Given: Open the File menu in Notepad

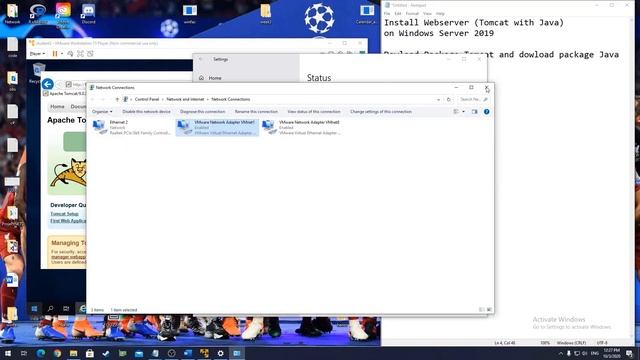Looking at the screenshot, I should [387, 13].
